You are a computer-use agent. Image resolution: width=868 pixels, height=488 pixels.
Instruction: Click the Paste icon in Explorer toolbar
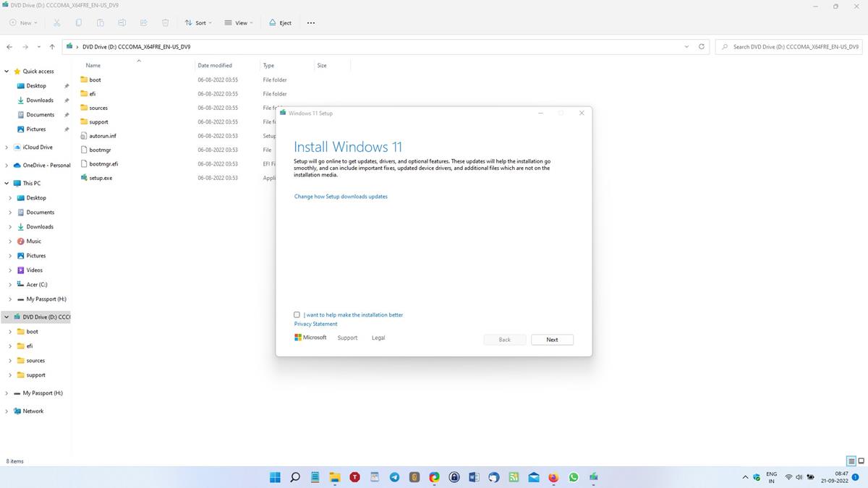click(x=101, y=22)
